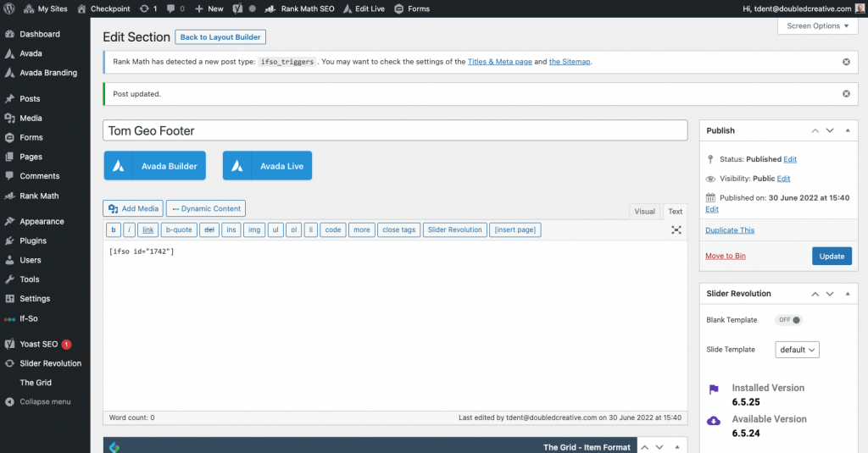Dismiss the Post updated notice

click(846, 94)
